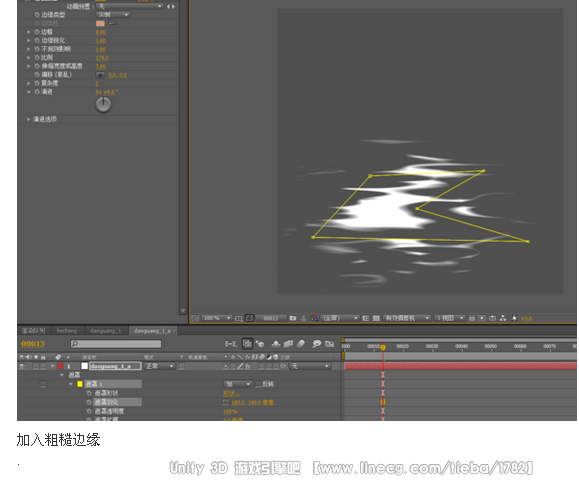Open the 有效摄像机 camera dropdown

tap(407, 318)
